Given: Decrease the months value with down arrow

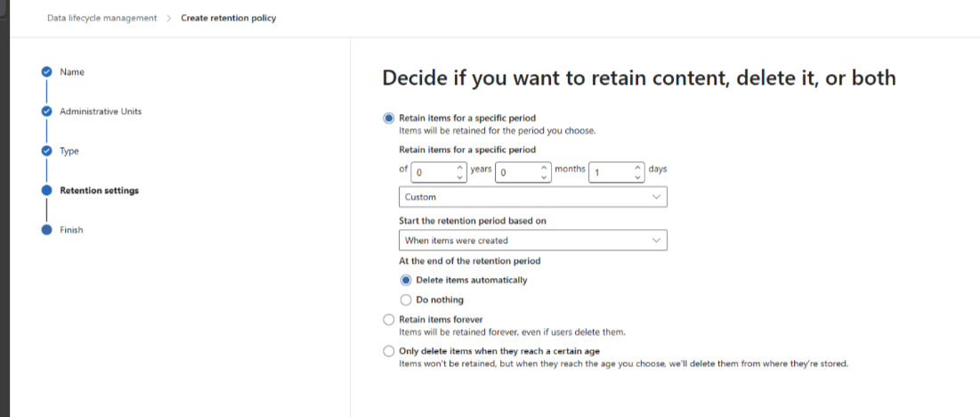Looking at the screenshot, I should pos(546,177).
